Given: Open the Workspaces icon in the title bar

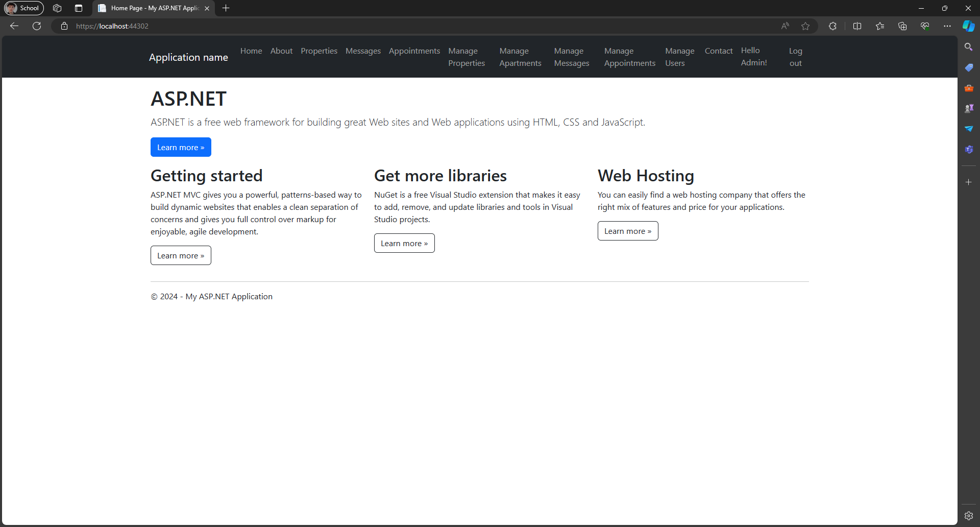Looking at the screenshot, I should (x=57, y=8).
